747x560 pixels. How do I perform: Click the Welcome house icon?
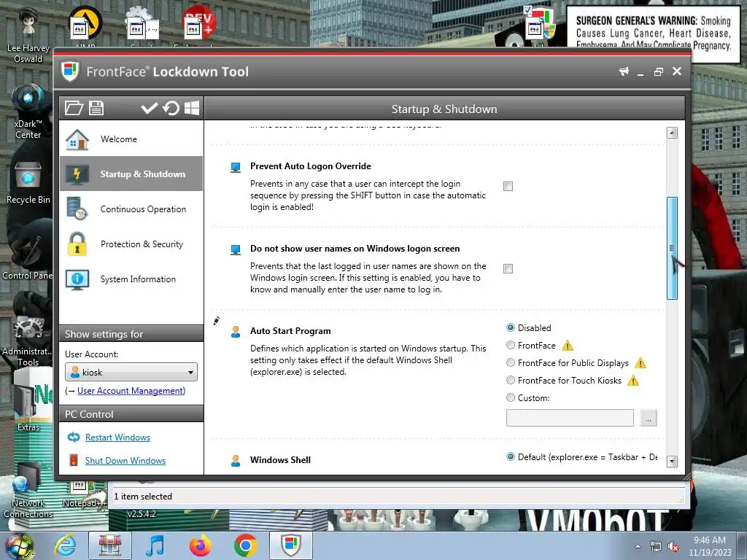[77, 139]
